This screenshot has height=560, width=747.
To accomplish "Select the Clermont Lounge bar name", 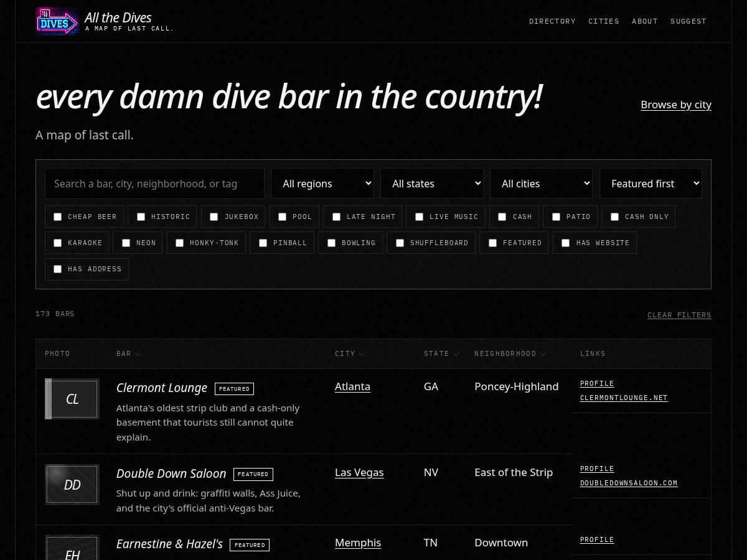I will [x=162, y=388].
